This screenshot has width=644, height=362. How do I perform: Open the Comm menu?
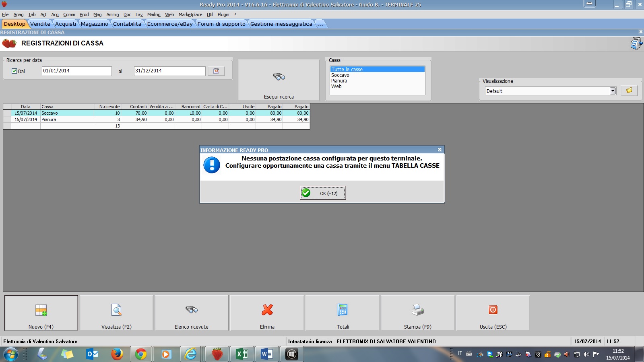pyautogui.click(x=69, y=14)
